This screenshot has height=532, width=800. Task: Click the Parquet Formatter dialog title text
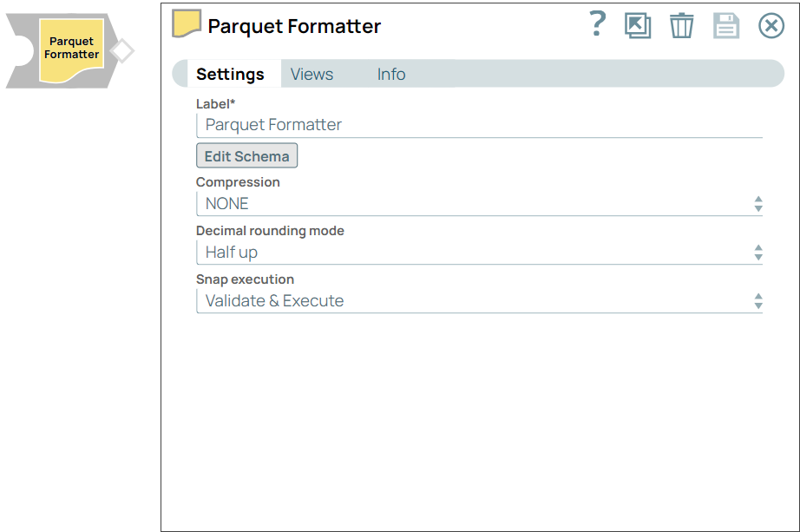coord(294,26)
